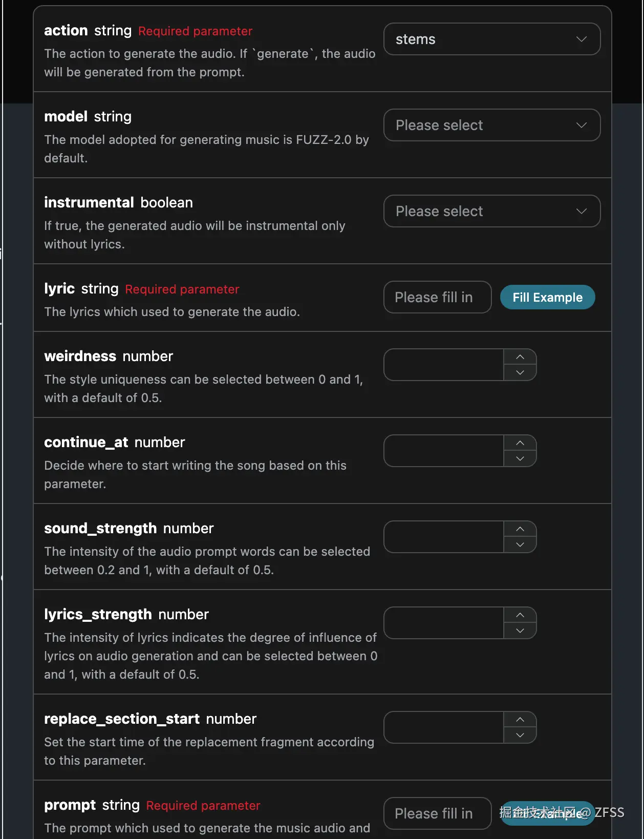
Task: Lower the lyrics_strength value
Action: tap(520, 631)
